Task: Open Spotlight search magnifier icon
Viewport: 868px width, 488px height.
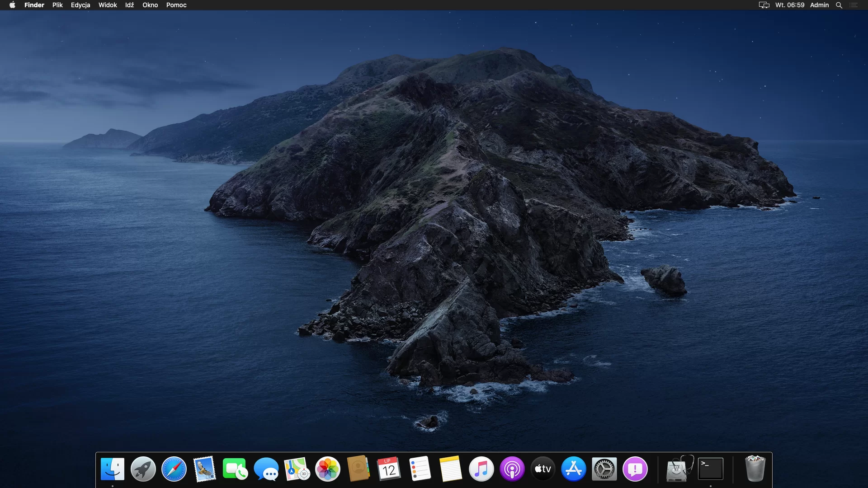Action: [x=839, y=5]
